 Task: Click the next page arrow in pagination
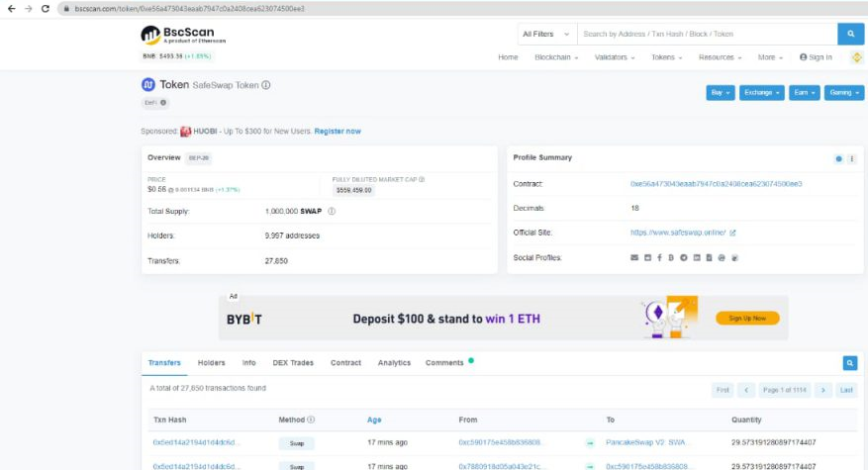tap(823, 390)
